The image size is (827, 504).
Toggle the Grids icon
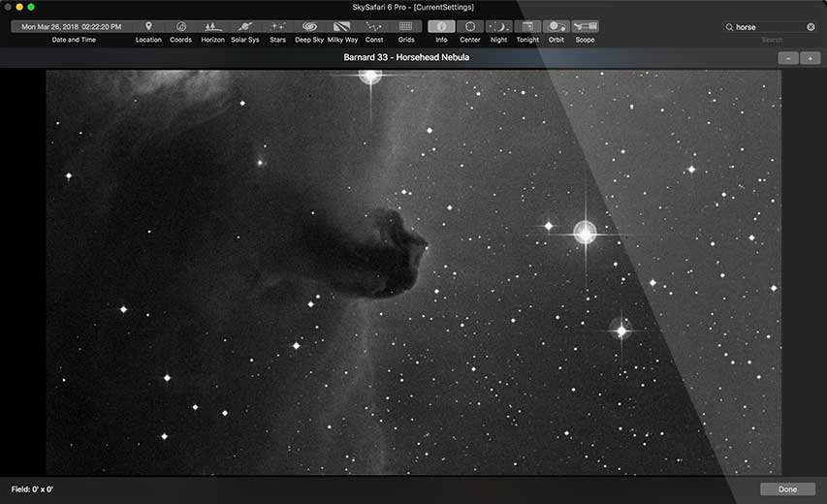406,26
